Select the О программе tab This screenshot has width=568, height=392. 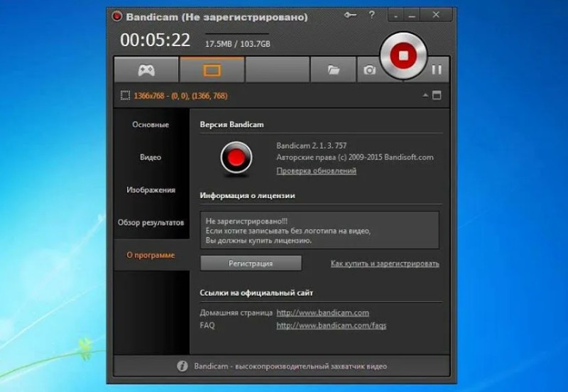[x=151, y=255]
